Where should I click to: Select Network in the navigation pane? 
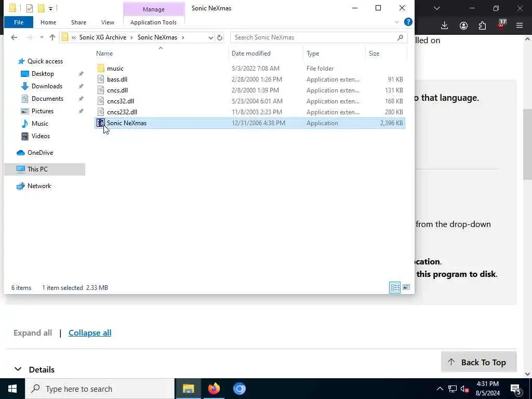click(39, 186)
